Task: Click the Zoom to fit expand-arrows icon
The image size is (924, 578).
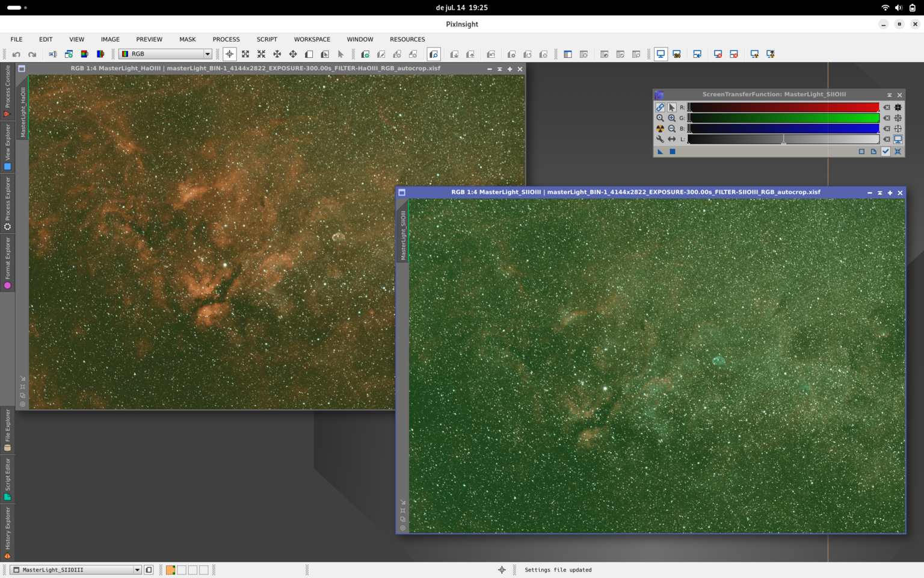Action: point(245,54)
